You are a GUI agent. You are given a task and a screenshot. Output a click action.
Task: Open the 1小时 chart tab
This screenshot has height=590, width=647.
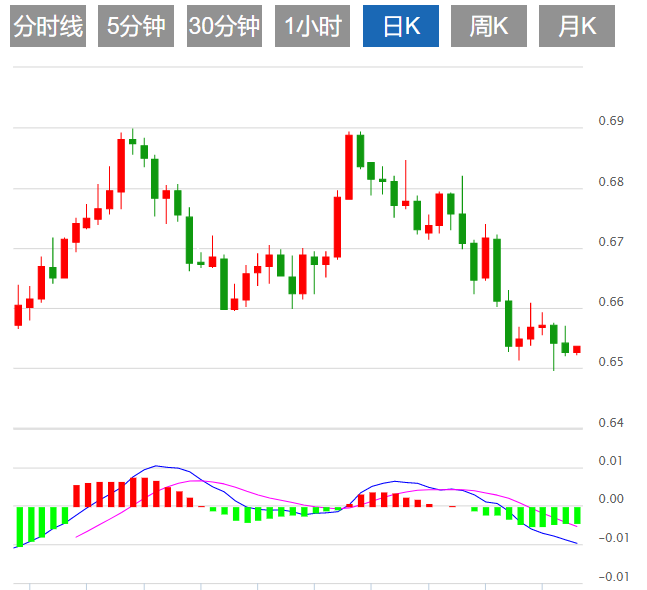click(312, 26)
